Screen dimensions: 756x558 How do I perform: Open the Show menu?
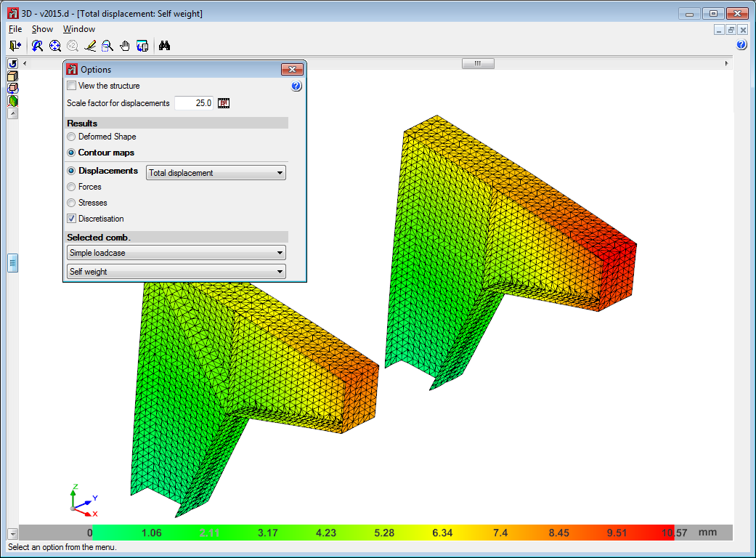coord(42,29)
